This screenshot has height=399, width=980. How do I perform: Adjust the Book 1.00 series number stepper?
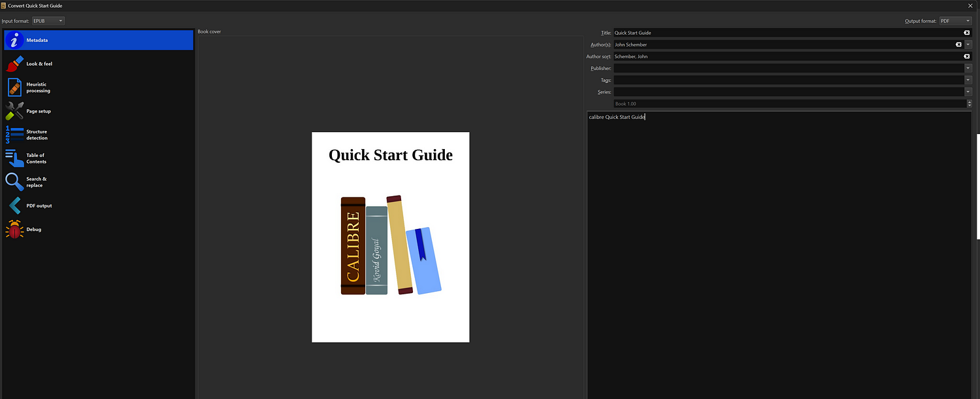tap(969, 103)
